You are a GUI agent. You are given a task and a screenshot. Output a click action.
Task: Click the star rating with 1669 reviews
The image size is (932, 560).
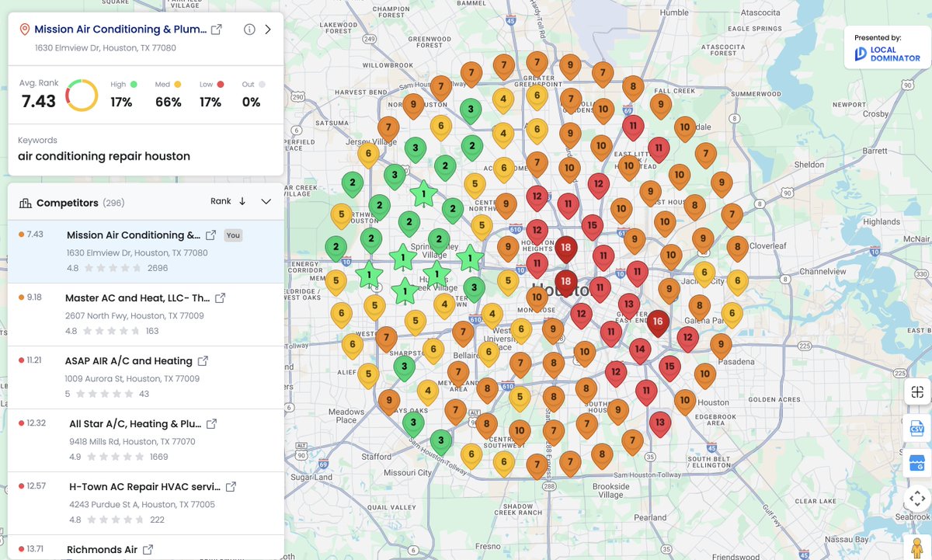click(x=116, y=457)
